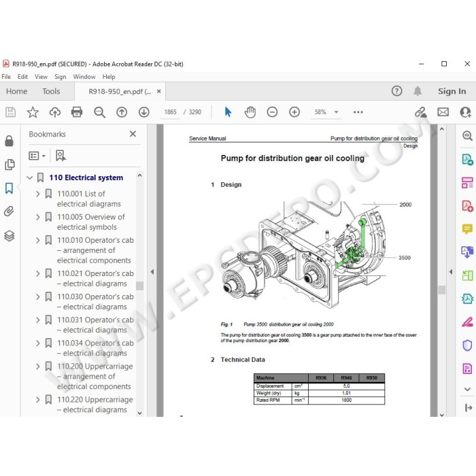Viewport: 476px width, 476px height.
Task: Zoom in with plus icon
Action: click(294, 112)
